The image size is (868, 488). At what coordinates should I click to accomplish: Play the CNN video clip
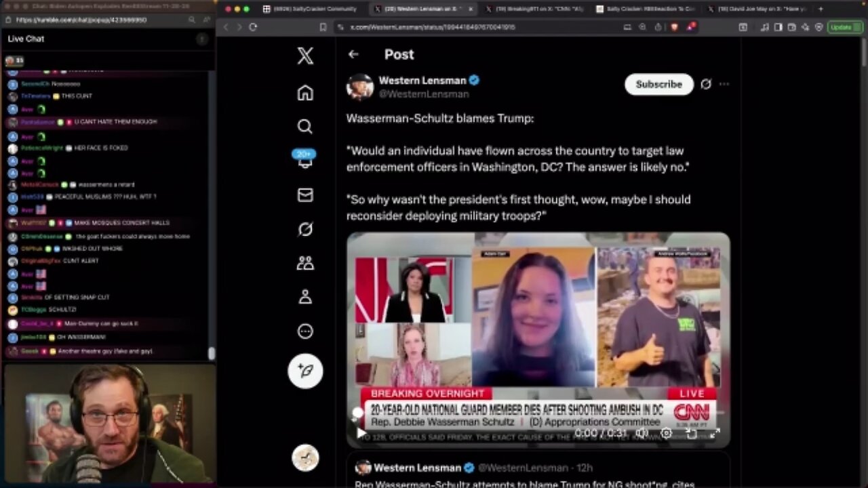tap(361, 433)
